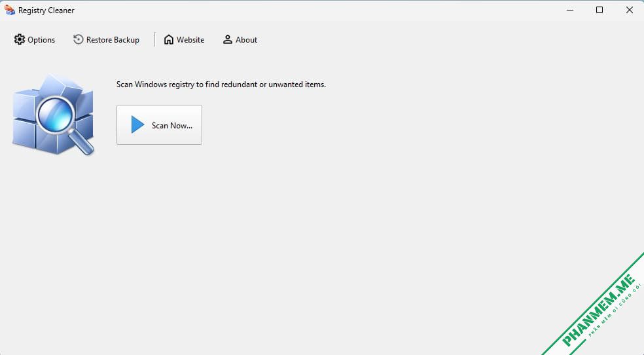Click the registry cubes magnifier image
Screen dimensions: 644x355
pos(54,115)
